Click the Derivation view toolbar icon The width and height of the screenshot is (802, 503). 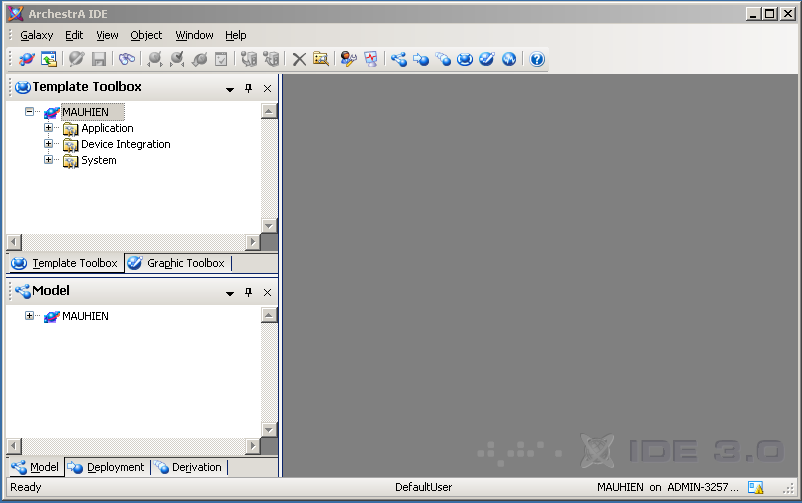443,59
